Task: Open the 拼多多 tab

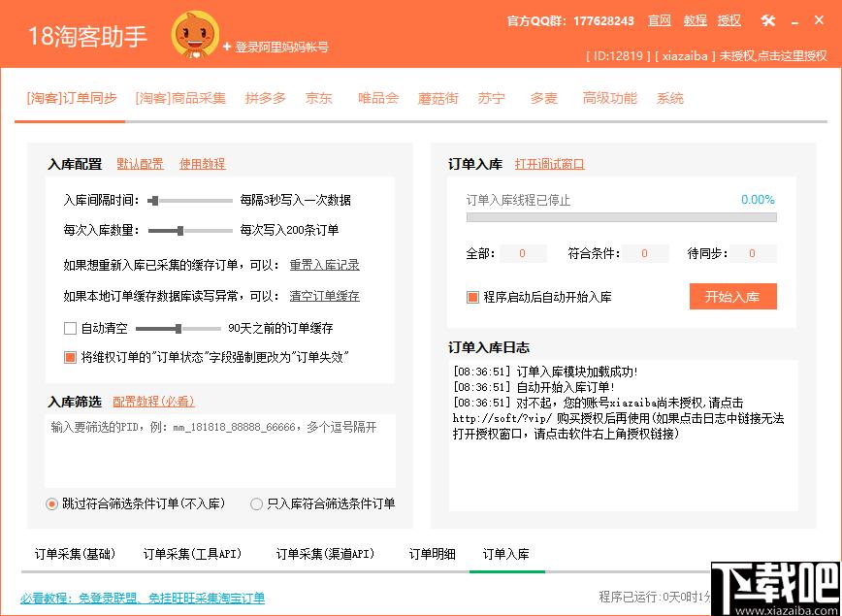Action: click(265, 98)
